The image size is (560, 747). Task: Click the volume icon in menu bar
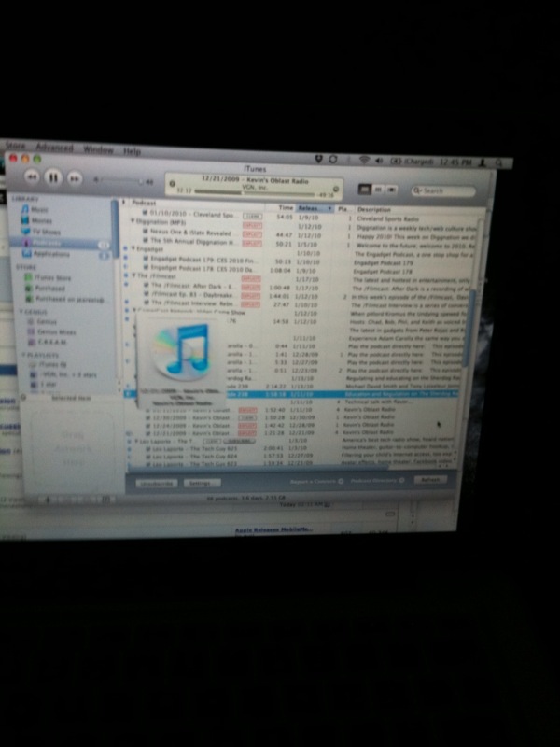coord(379,161)
